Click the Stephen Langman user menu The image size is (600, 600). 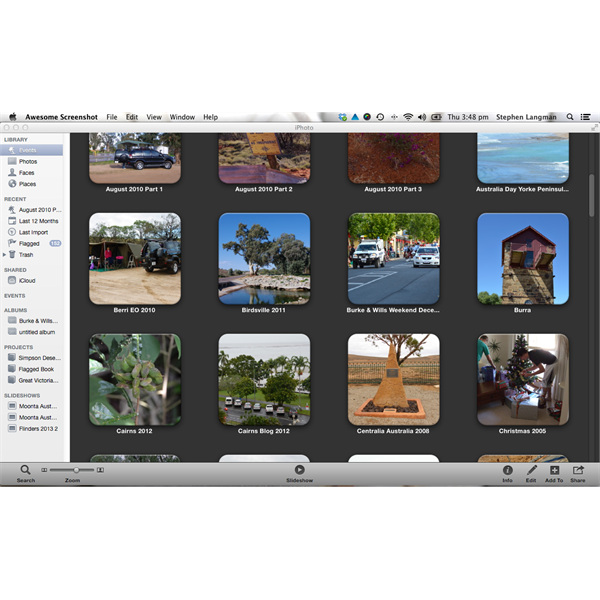tap(526, 117)
